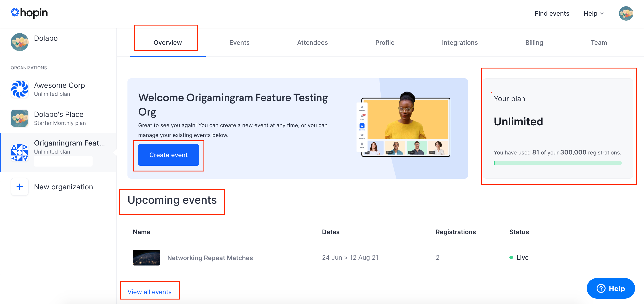Open the Attendees tab
The width and height of the screenshot is (644, 304).
312,43
